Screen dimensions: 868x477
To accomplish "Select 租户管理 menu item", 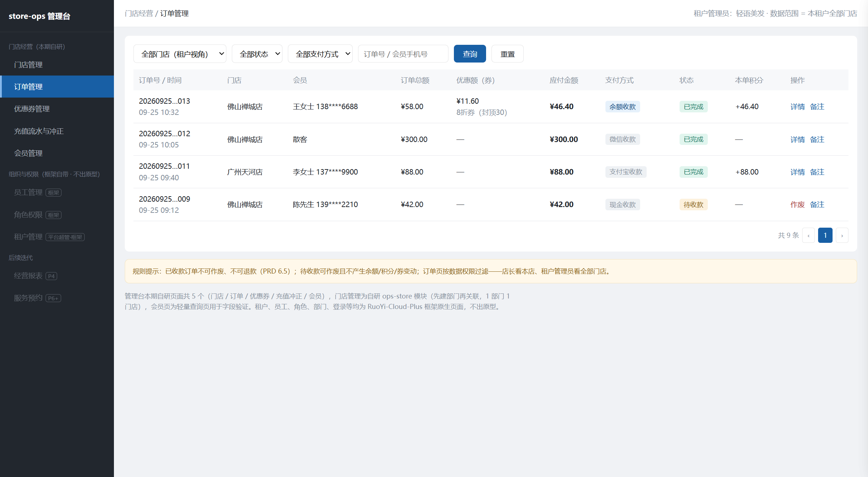I will click(x=57, y=237).
